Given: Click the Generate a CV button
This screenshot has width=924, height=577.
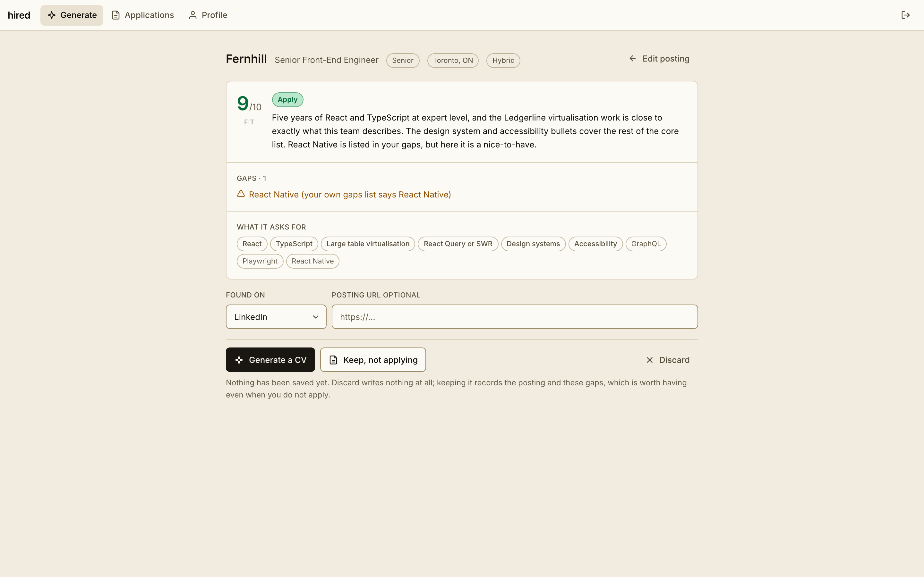Looking at the screenshot, I should 270,359.
